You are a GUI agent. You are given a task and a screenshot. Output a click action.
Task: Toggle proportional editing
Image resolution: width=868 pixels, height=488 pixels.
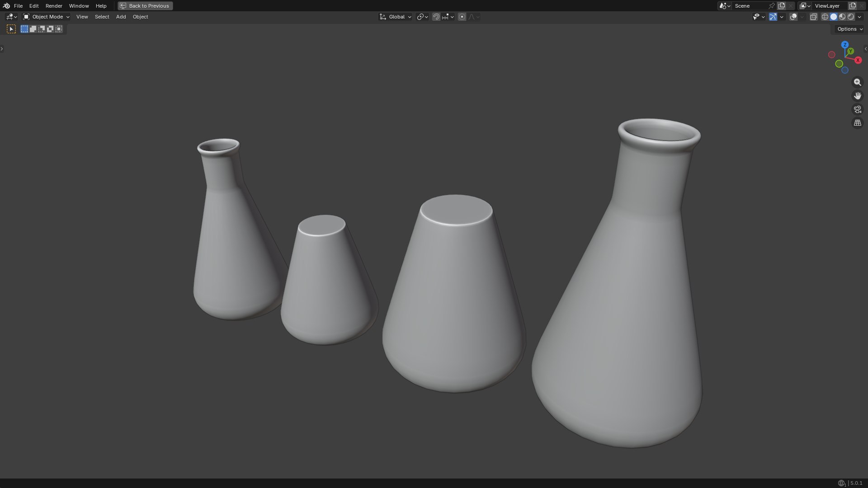(462, 17)
